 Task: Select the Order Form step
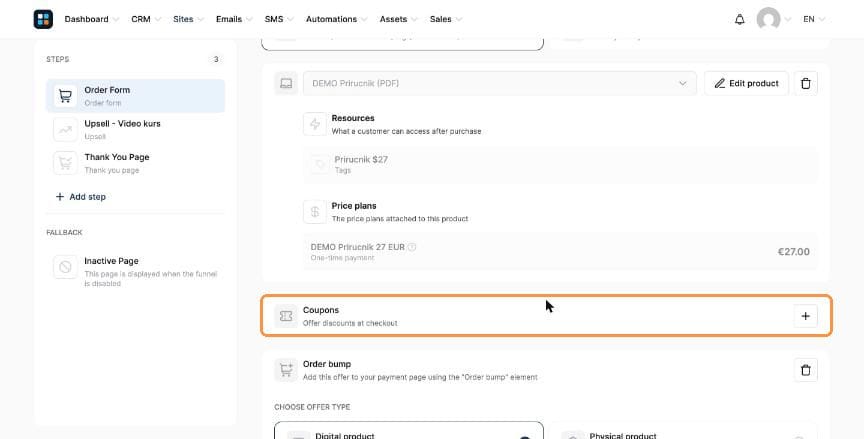136,96
